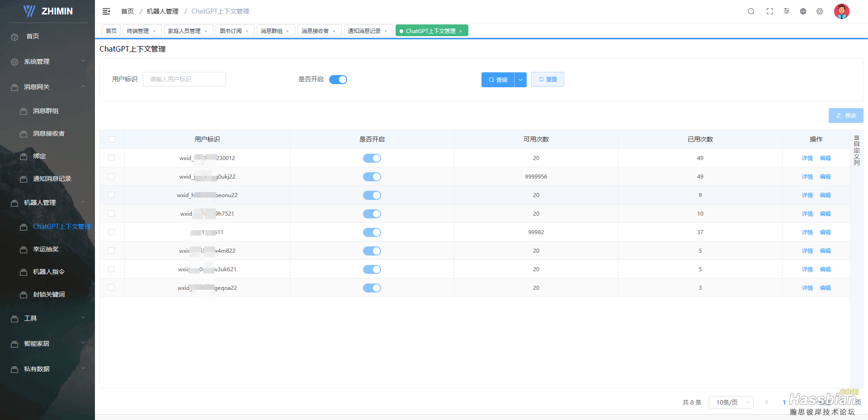The image size is (868, 420).
Task: Open the 10条/页 page size dropdown
Action: 731,402
